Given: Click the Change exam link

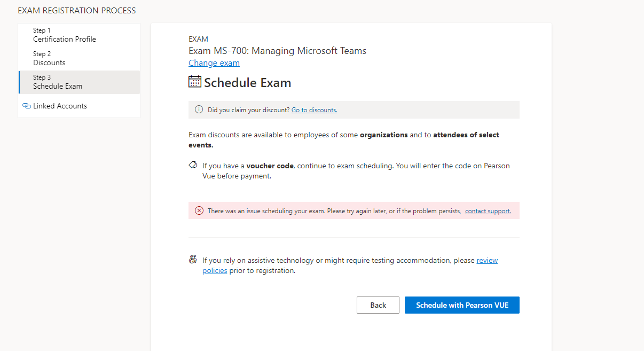Looking at the screenshot, I should (x=214, y=63).
